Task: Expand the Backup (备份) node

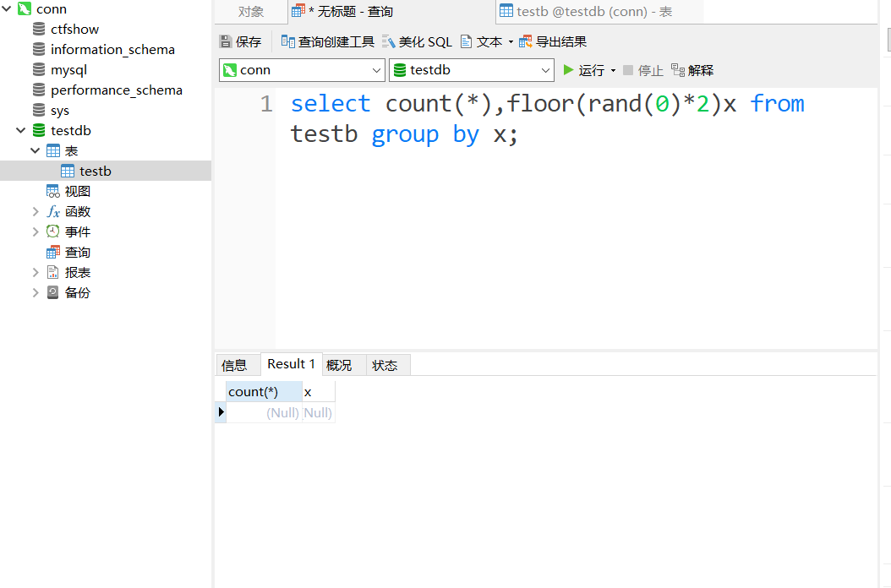Action: click(36, 293)
